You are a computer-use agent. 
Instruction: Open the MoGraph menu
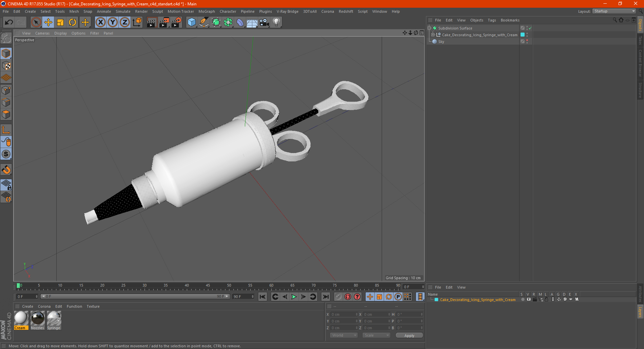tap(207, 11)
